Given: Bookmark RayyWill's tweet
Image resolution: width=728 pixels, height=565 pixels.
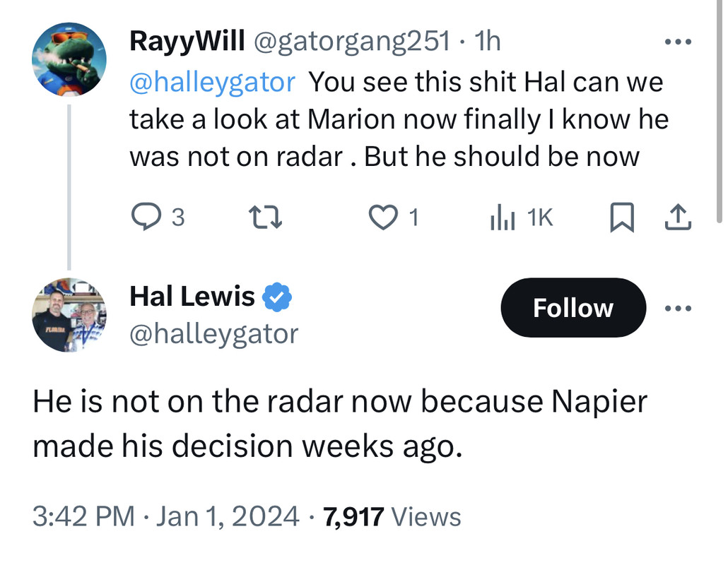Looking at the screenshot, I should coord(620,218).
